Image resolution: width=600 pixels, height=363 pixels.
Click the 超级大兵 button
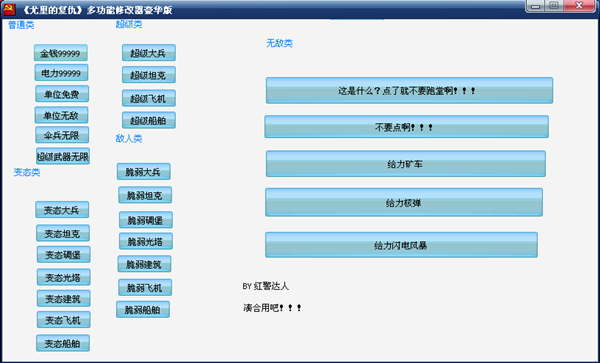[149, 53]
